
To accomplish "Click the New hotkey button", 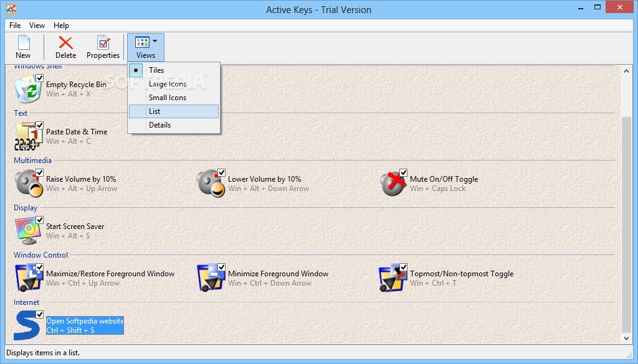I will pyautogui.click(x=23, y=47).
